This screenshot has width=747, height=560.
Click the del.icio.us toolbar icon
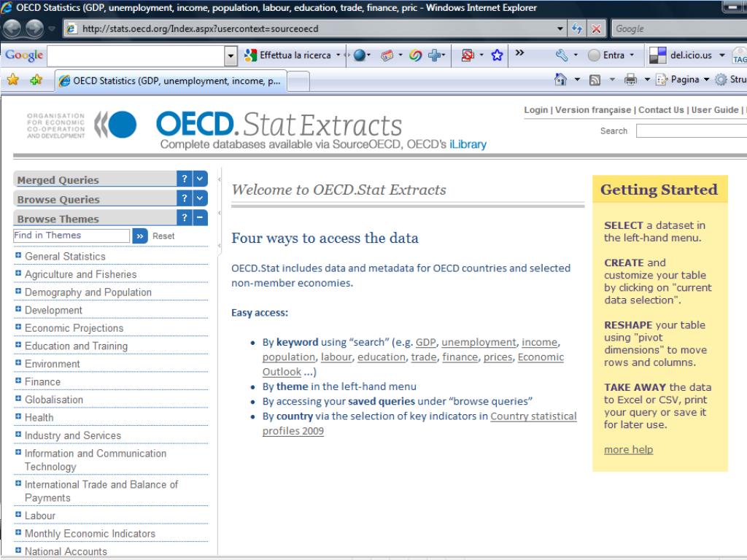658,55
